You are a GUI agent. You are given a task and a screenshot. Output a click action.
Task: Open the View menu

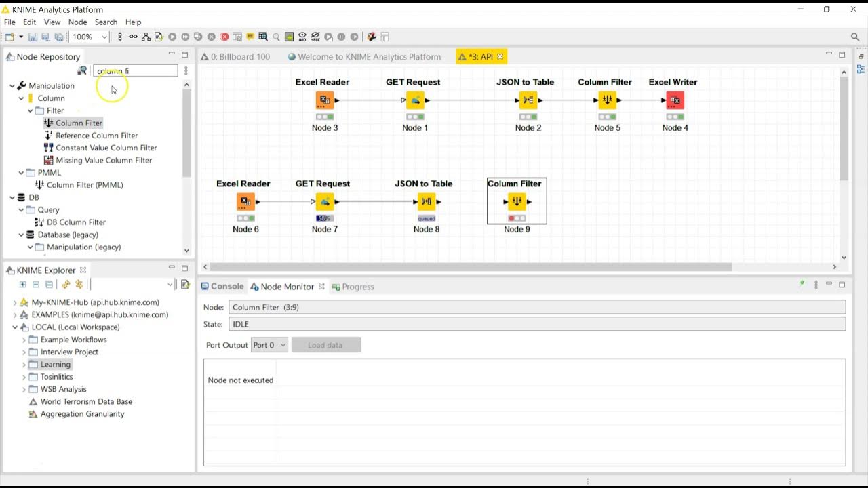click(52, 22)
